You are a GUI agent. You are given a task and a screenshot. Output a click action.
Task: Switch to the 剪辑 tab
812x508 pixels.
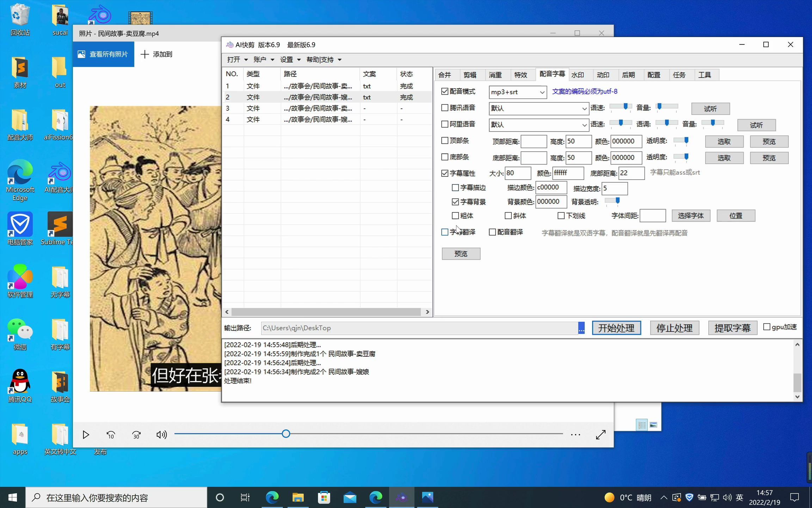pos(470,75)
